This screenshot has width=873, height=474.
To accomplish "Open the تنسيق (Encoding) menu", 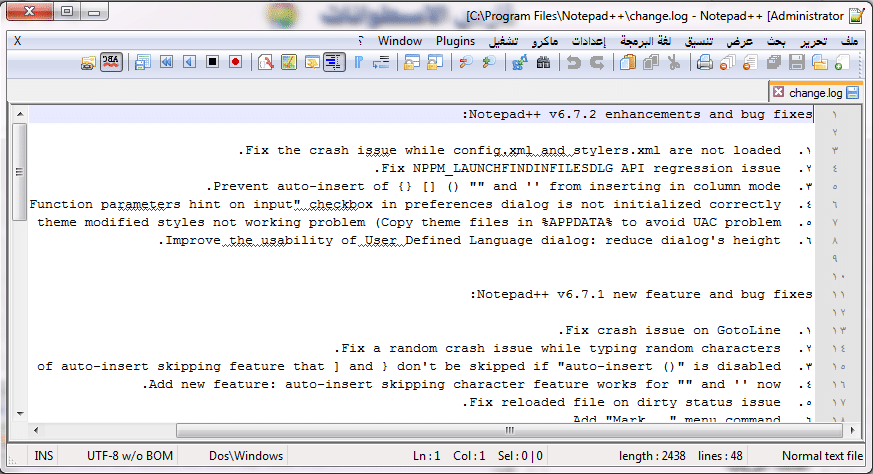I will click(x=699, y=41).
